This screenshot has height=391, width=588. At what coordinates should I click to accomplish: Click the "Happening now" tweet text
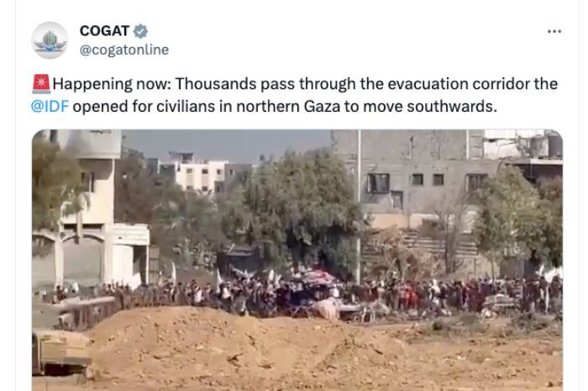tap(112, 84)
